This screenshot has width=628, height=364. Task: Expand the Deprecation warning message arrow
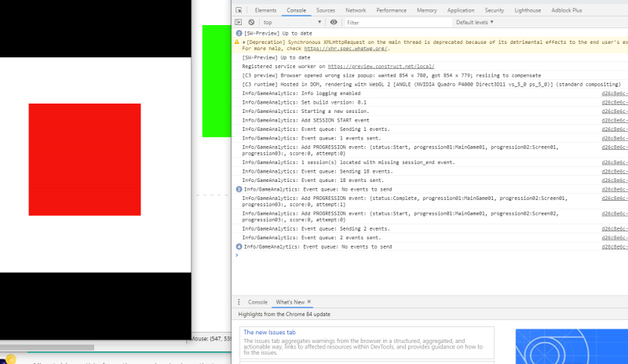click(244, 42)
